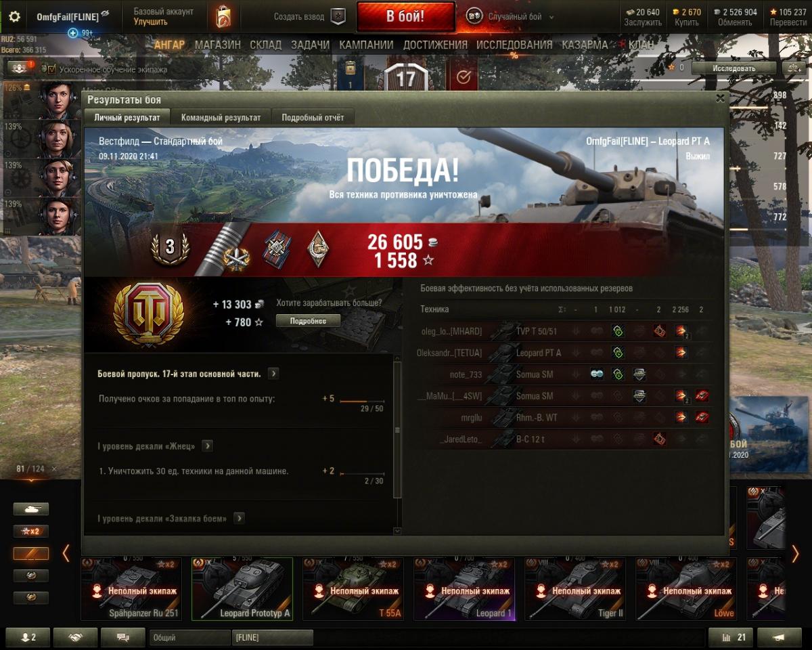
Task: Expand the «Жнец» decal details arrow
Action: click(x=207, y=446)
